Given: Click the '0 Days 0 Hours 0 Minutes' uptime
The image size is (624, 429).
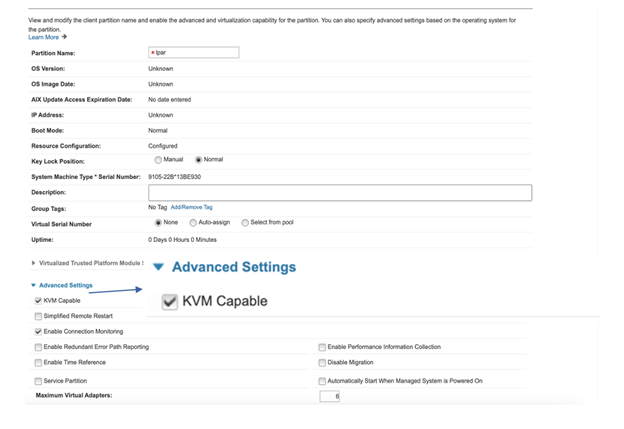Looking at the screenshot, I should point(182,240).
